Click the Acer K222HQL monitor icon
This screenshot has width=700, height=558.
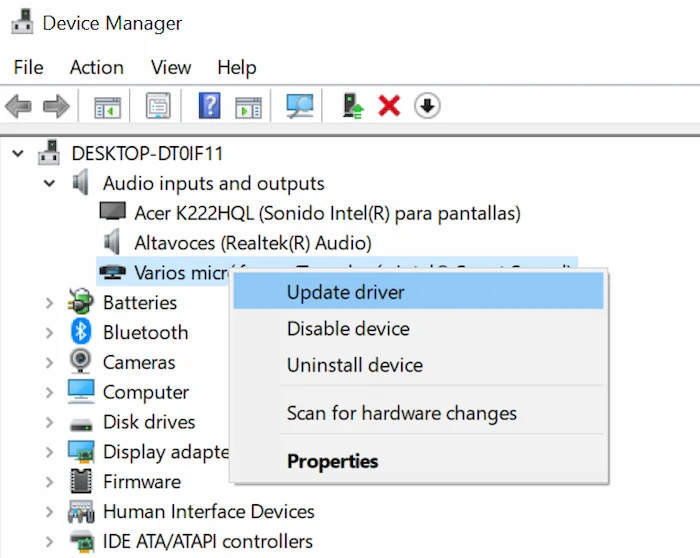click(112, 211)
